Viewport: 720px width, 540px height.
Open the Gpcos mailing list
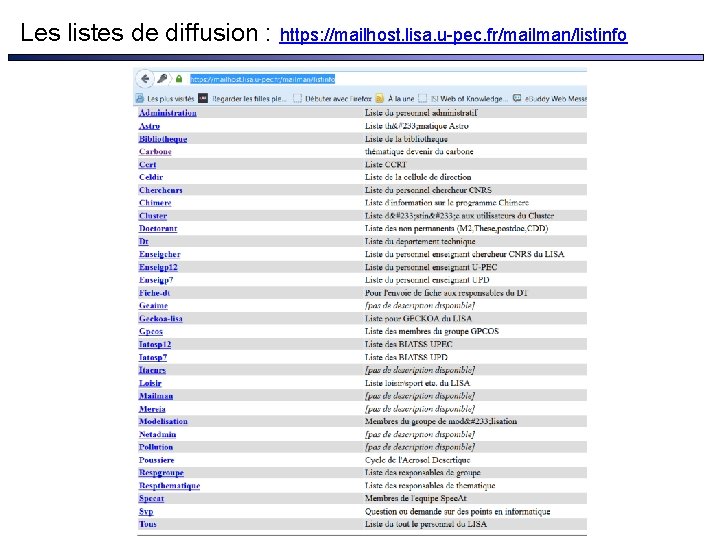click(x=151, y=332)
